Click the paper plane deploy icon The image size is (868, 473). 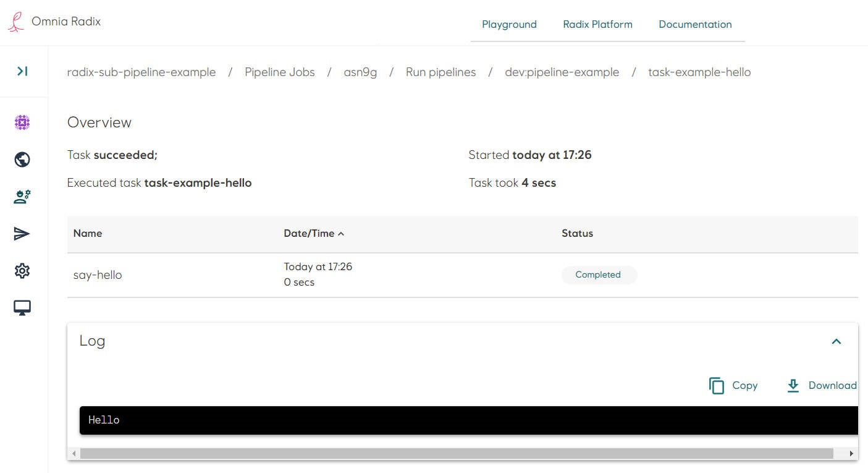coord(22,234)
